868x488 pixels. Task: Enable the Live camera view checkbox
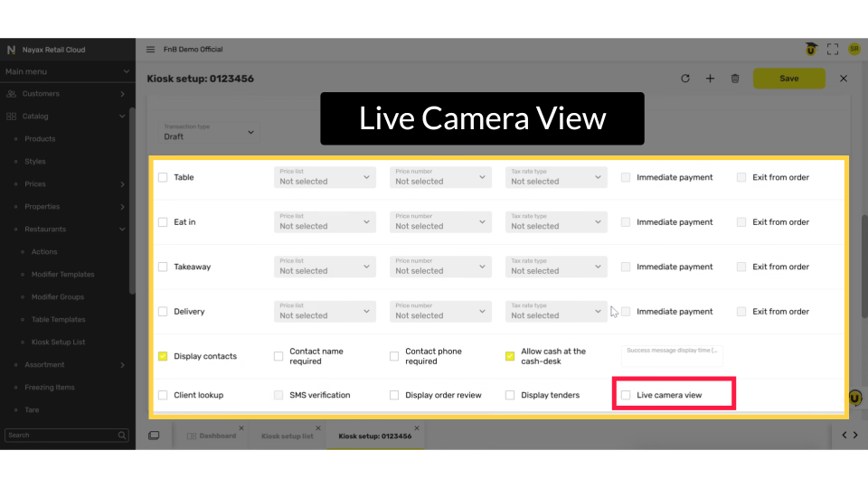(x=626, y=395)
